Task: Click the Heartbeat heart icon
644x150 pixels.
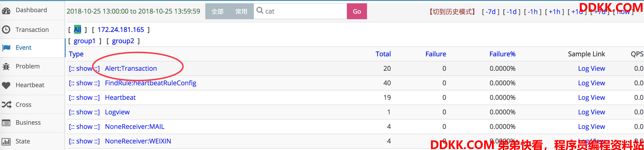Action: tap(6, 85)
